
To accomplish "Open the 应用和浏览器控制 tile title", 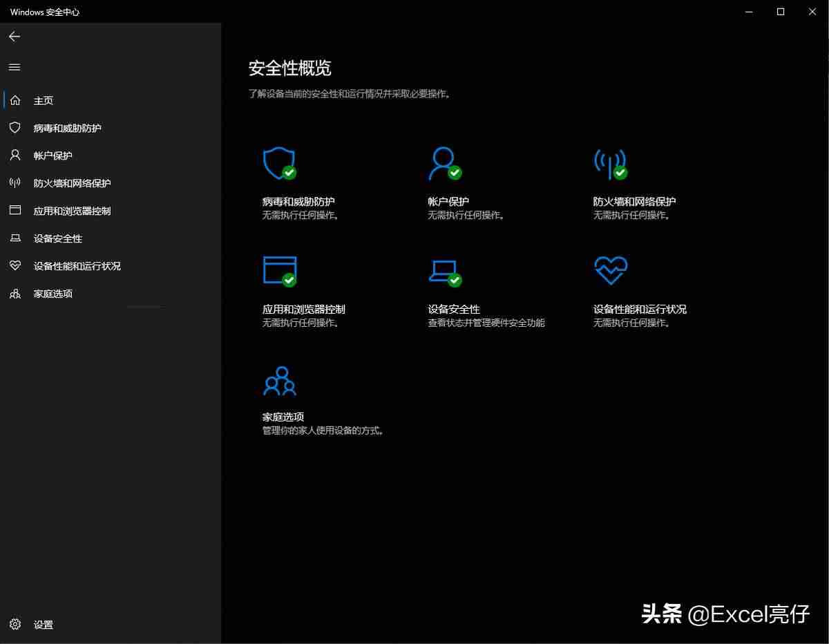I will click(x=304, y=310).
